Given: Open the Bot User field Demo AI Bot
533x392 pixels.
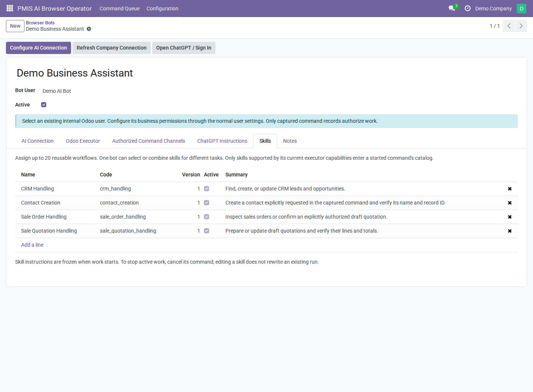Looking at the screenshot, I should (57, 91).
